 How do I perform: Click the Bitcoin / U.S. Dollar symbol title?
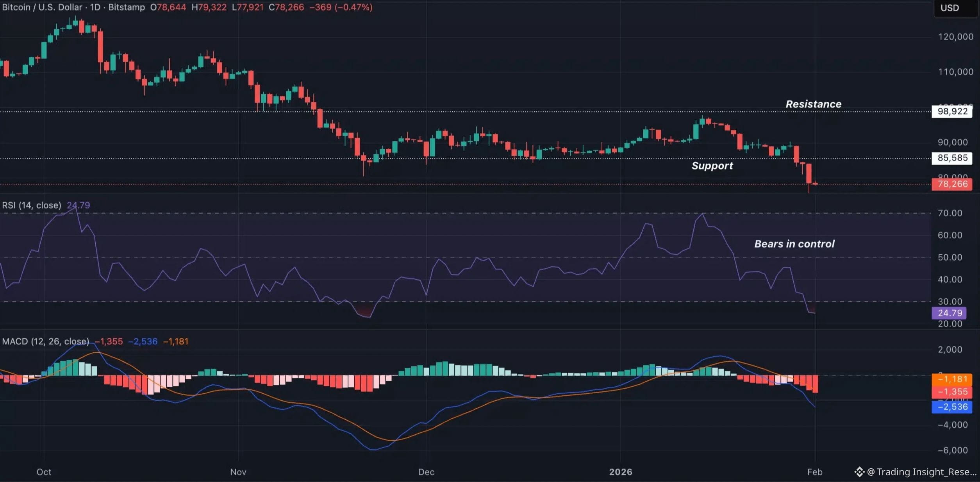[x=42, y=7]
